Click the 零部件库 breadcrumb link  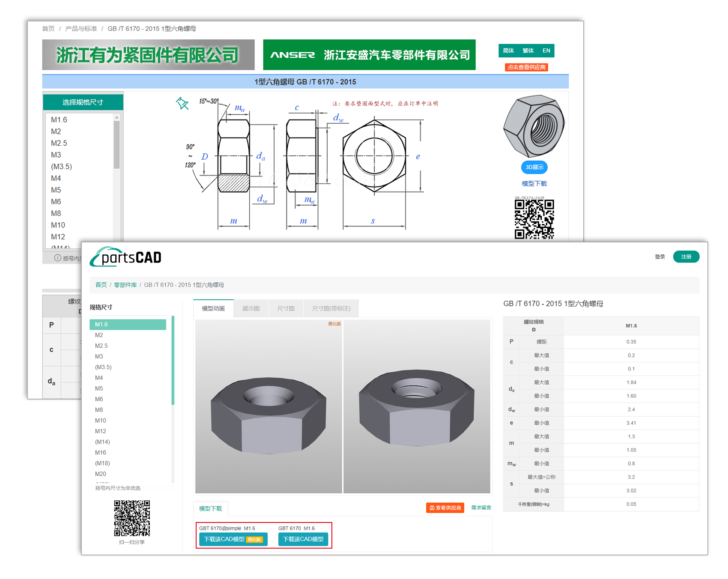(x=125, y=285)
